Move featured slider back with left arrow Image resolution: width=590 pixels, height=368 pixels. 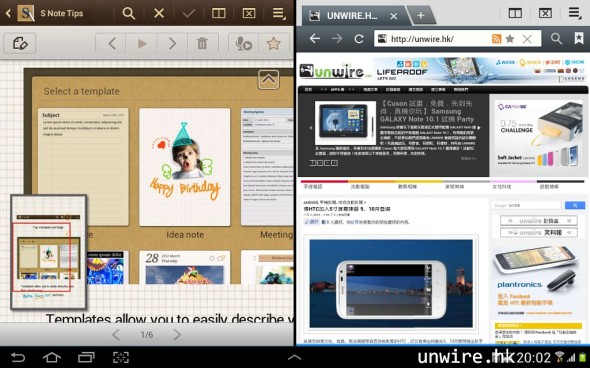[310, 128]
